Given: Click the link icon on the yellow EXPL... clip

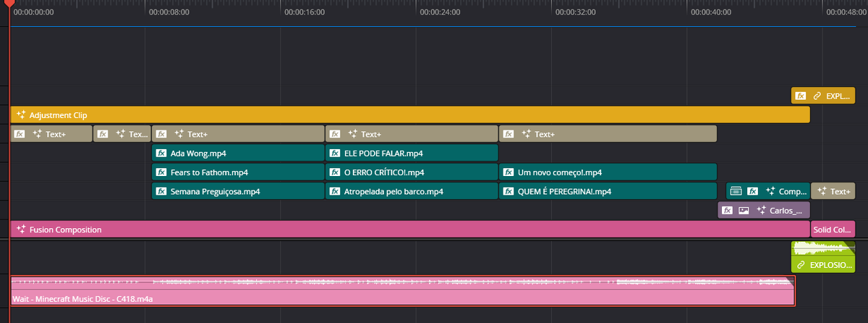Looking at the screenshot, I should point(817,96).
